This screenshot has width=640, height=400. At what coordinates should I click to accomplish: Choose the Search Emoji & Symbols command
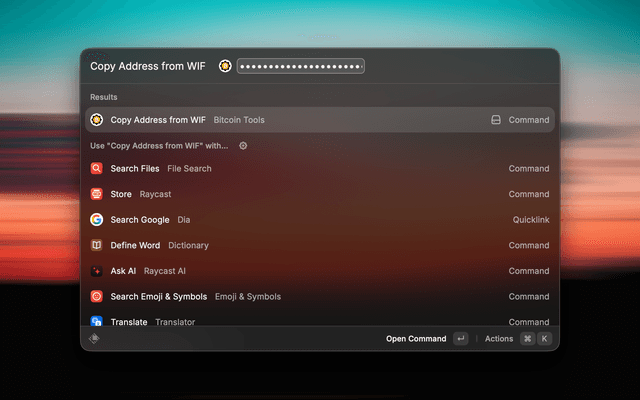coord(320,296)
